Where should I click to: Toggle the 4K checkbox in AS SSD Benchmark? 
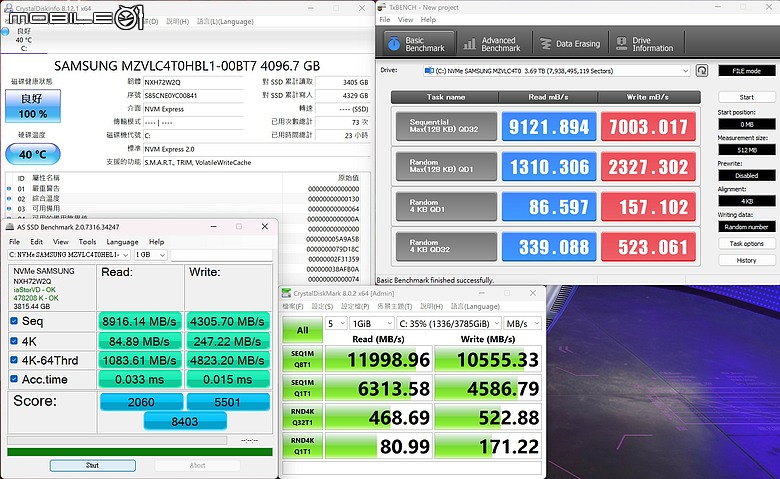[x=14, y=341]
